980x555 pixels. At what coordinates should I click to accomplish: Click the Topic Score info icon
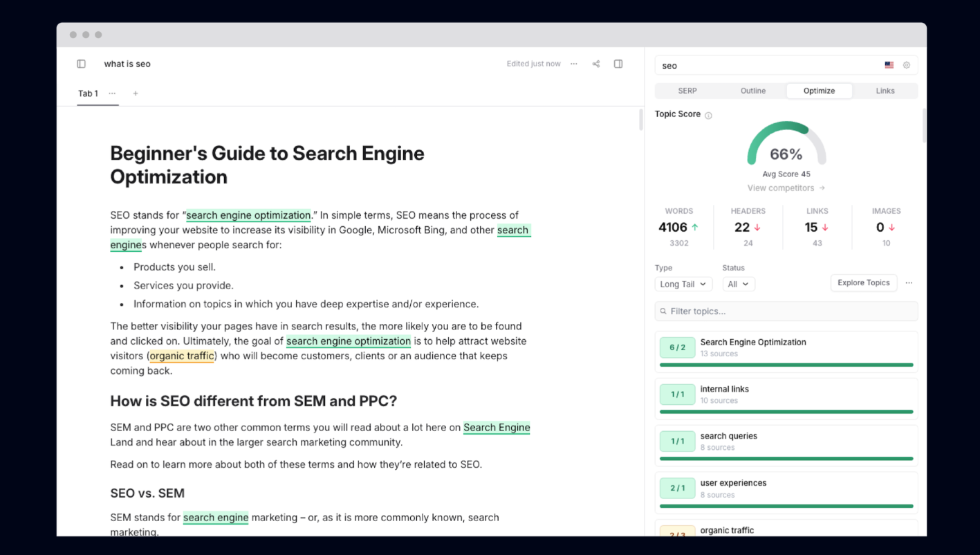point(708,116)
